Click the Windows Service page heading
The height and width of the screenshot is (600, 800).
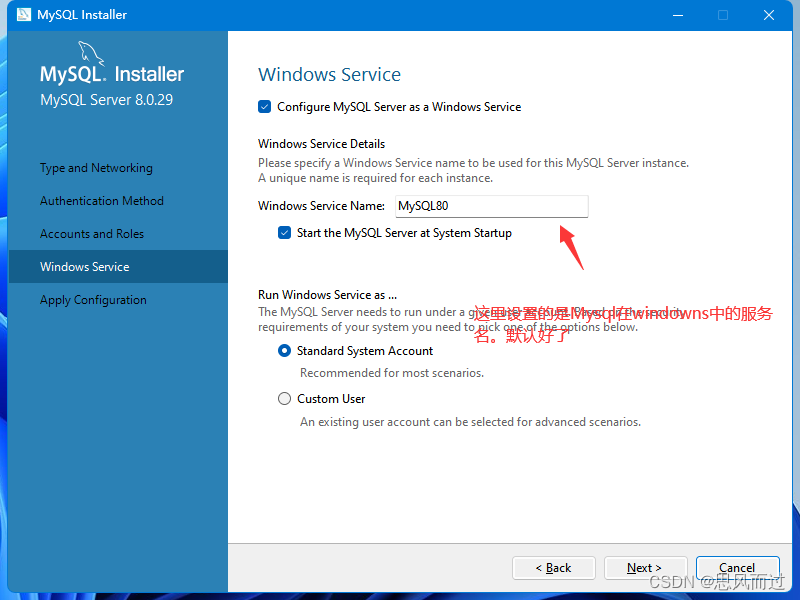pos(330,74)
